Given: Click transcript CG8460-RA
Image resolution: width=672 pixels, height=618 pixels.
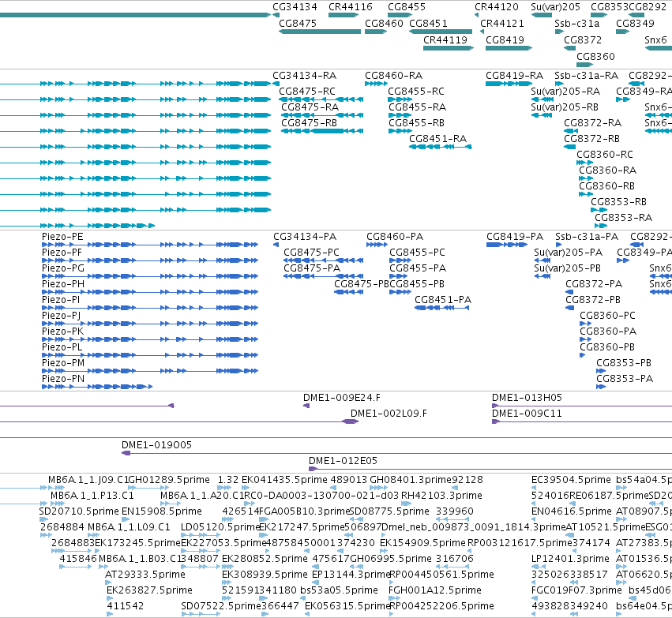Looking at the screenshot, I should (x=394, y=76).
